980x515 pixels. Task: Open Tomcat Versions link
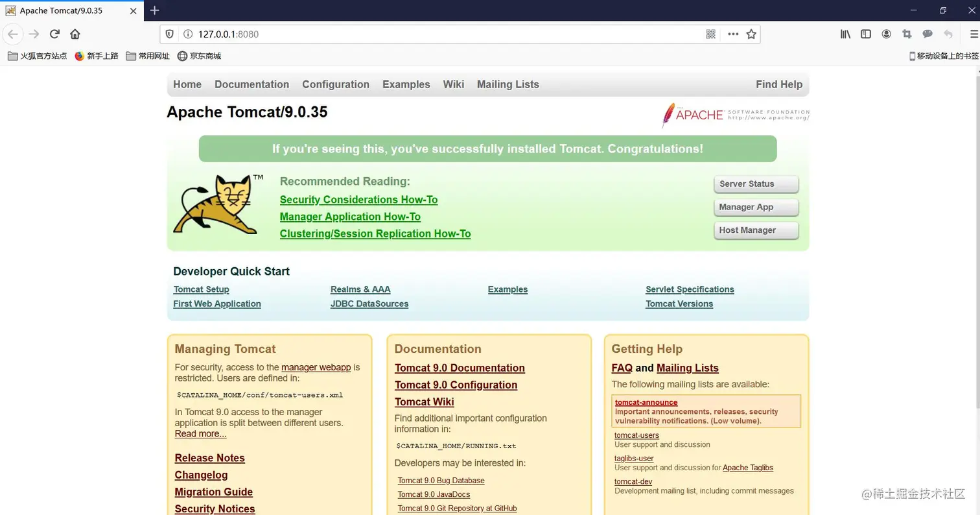point(679,304)
